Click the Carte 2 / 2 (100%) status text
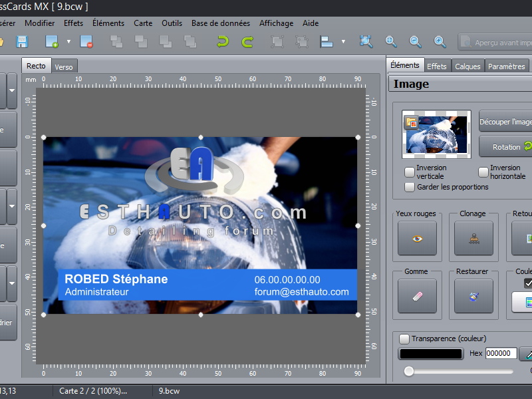 tap(93, 391)
